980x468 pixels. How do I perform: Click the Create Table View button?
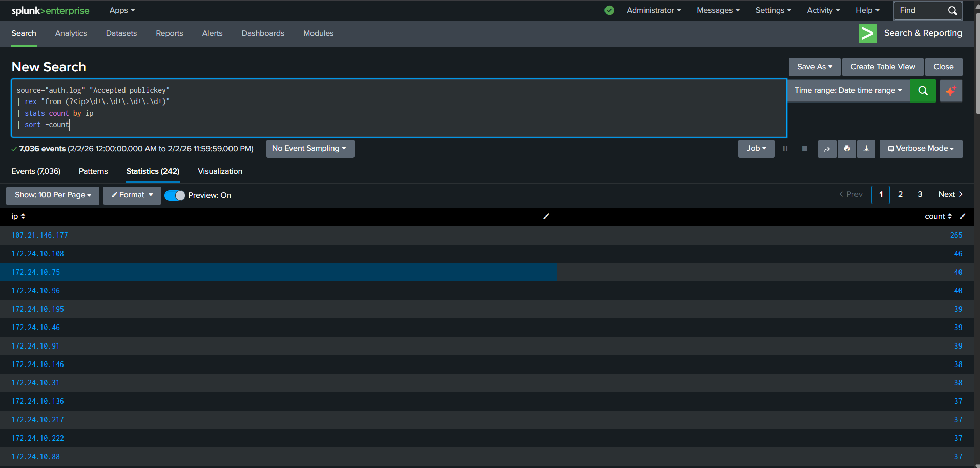[x=883, y=67]
